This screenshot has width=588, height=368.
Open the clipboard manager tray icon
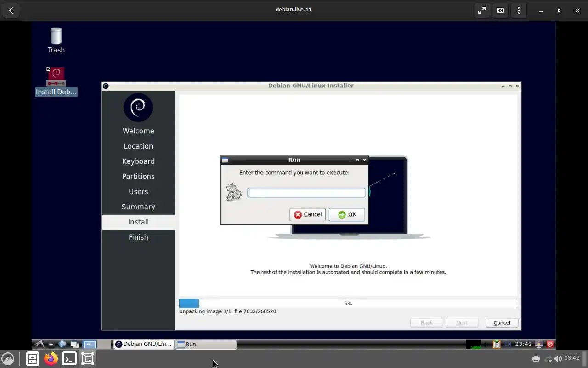click(497, 344)
